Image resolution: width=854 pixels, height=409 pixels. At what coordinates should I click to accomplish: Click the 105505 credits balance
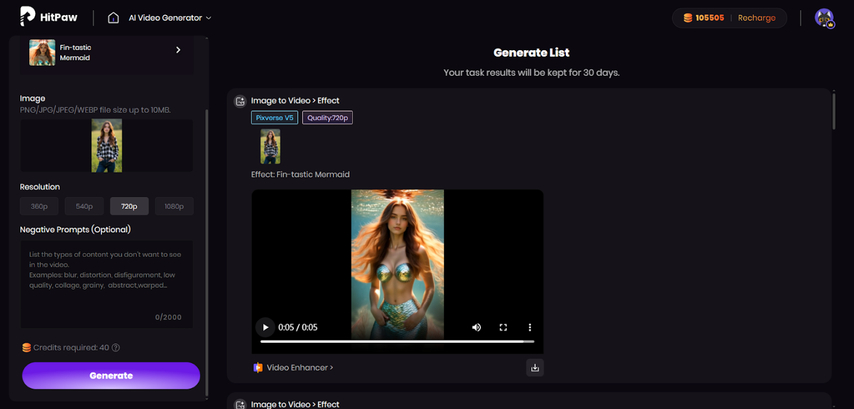(x=710, y=18)
